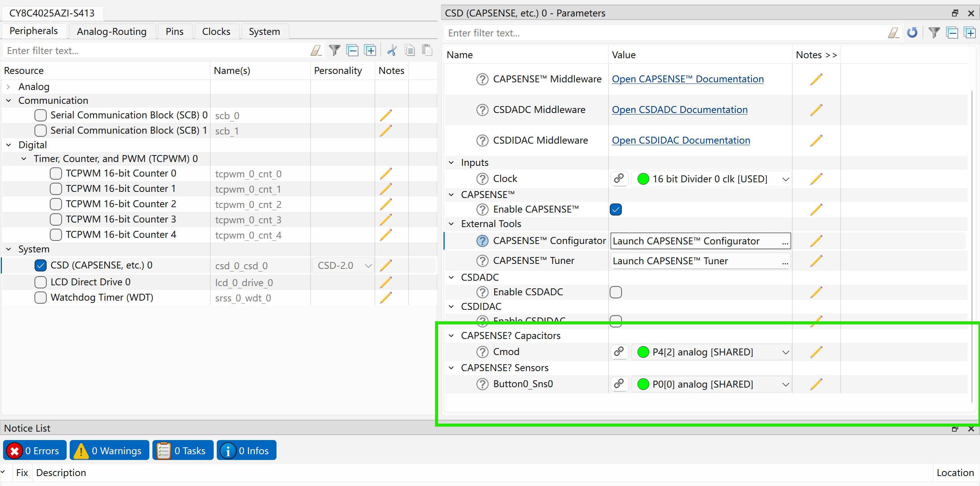The width and height of the screenshot is (980, 486).
Task: Copy the selected resource configuration
Action: coord(410,51)
